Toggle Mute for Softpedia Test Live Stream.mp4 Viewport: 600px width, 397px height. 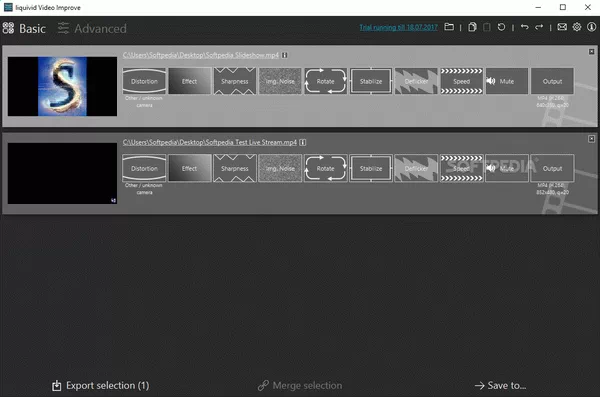(507, 168)
